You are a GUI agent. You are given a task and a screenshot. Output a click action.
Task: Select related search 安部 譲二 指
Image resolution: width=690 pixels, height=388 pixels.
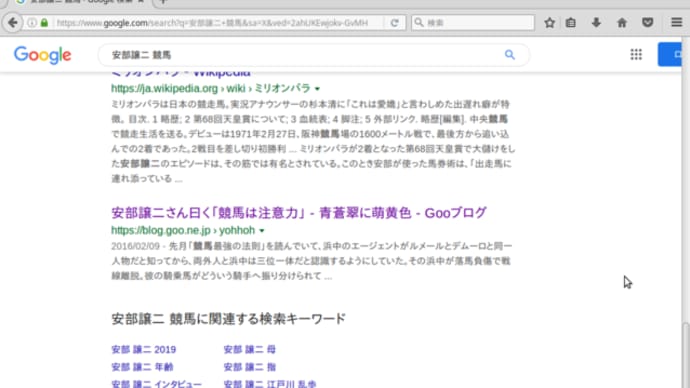(x=250, y=367)
